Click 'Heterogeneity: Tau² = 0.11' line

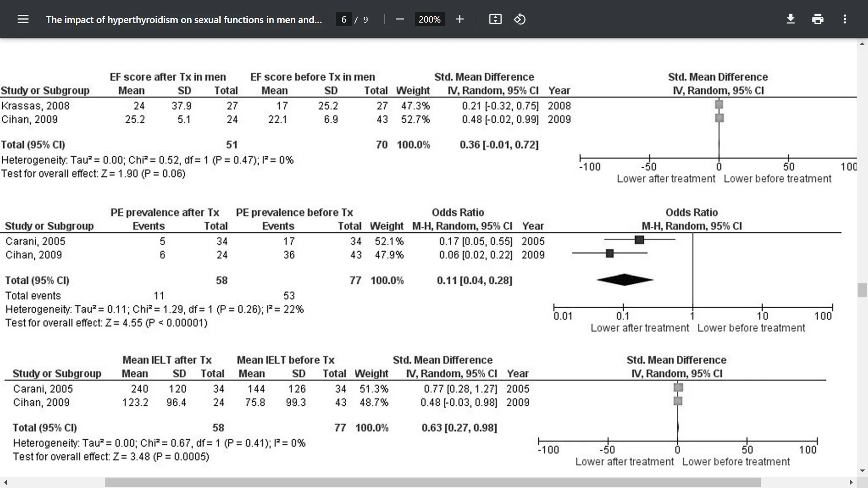pos(154,310)
